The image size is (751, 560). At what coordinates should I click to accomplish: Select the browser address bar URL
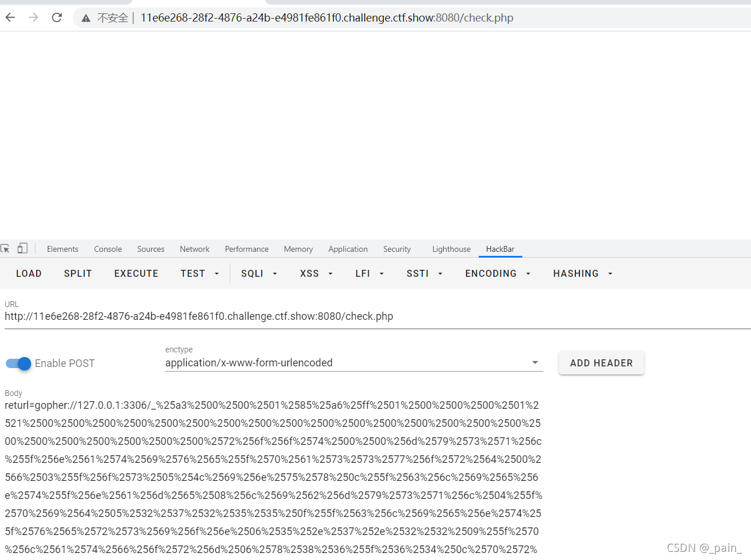tap(327, 18)
